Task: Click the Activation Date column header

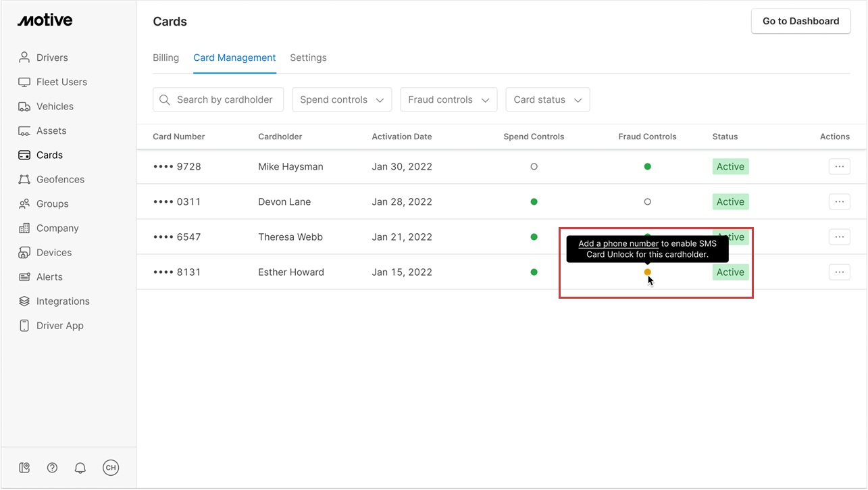Action: tap(401, 137)
